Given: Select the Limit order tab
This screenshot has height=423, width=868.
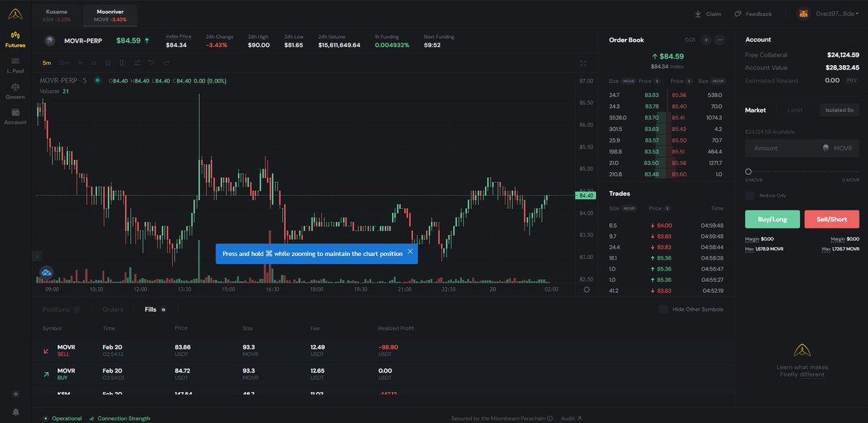Looking at the screenshot, I should 795,110.
